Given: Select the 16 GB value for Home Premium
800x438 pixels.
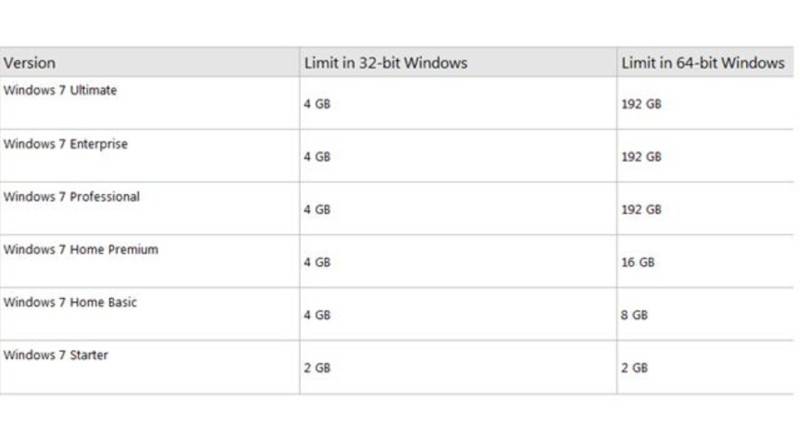Looking at the screenshot, I should coord(638,262).
